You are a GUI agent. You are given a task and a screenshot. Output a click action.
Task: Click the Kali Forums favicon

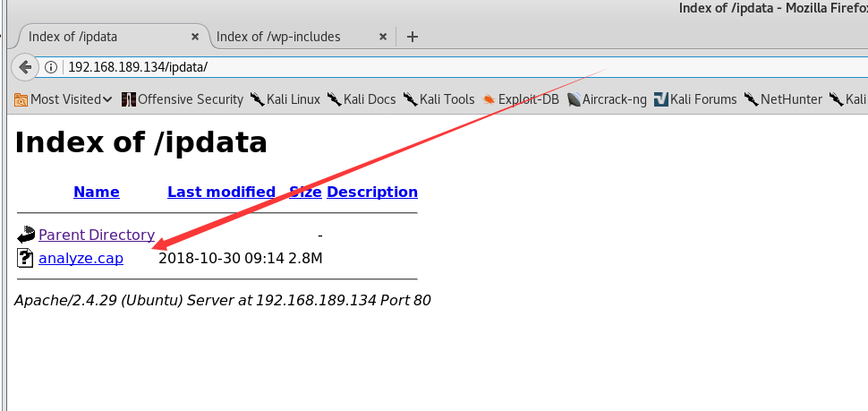pyautogui.click(x=661, y=100)
